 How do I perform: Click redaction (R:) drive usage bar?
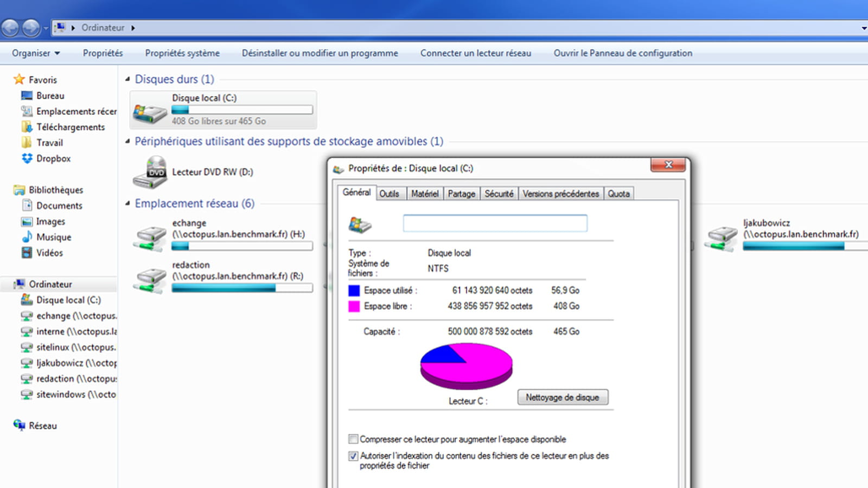coord(242,288)
